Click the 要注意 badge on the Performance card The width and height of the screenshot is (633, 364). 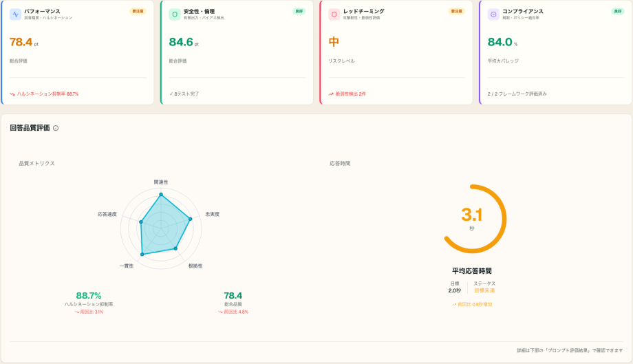click(138, 11)
